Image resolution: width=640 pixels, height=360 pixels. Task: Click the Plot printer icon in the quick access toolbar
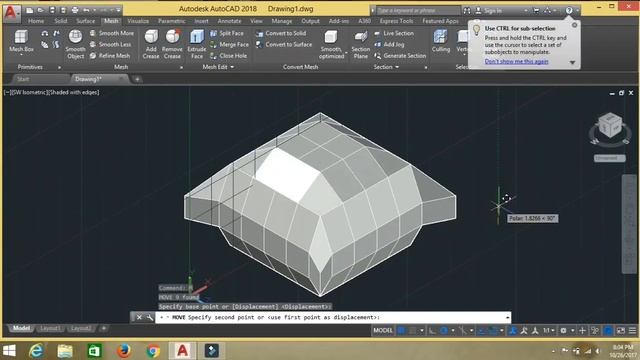coord(75,10)
